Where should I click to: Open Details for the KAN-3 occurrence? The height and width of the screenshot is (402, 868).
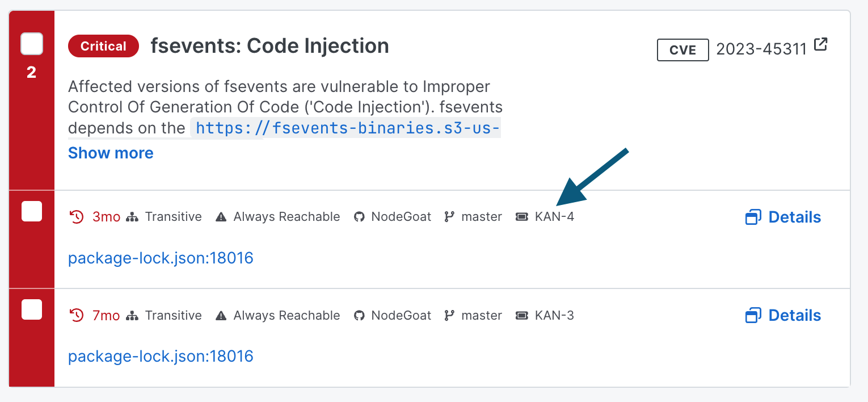point(794,315)
